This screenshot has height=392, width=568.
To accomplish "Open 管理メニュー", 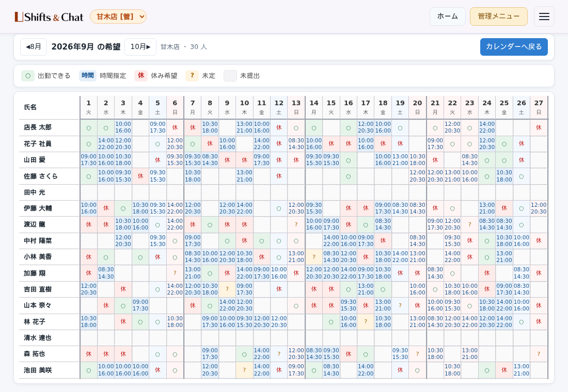I will tap(498, 17).
